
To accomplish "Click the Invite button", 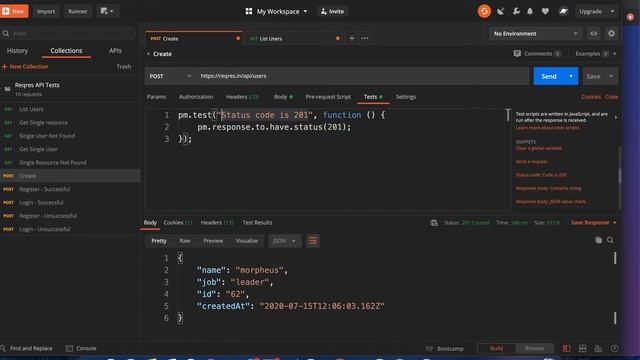I will pyautogui.click(x=332, y=11).
